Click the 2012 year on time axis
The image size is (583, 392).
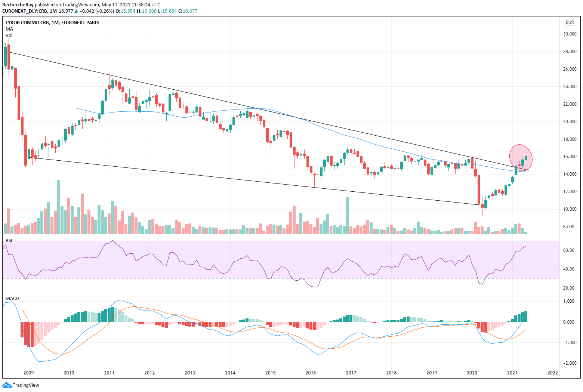pos(149,373)
